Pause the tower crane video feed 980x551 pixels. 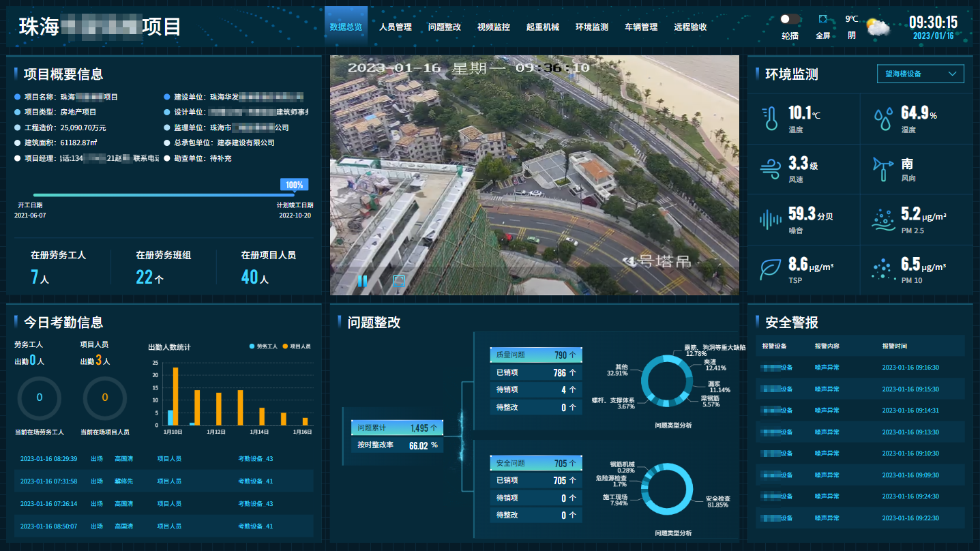[363, 280]
